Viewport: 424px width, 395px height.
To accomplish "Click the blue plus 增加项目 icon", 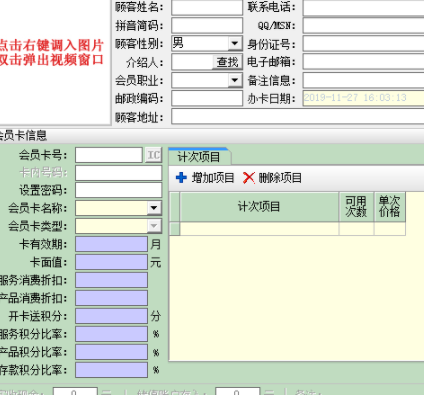I will (x=181, y=178).
